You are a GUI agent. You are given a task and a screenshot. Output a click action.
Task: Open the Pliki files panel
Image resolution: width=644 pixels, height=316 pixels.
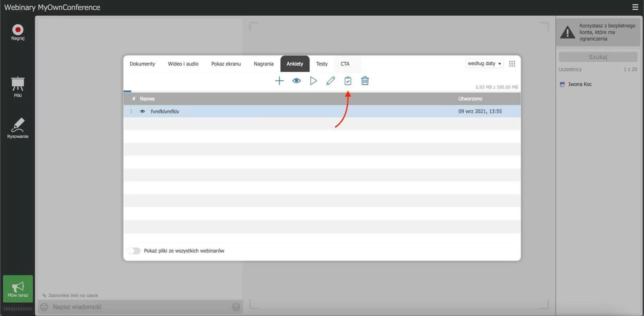pyautogui.click(x=18, y=87)
